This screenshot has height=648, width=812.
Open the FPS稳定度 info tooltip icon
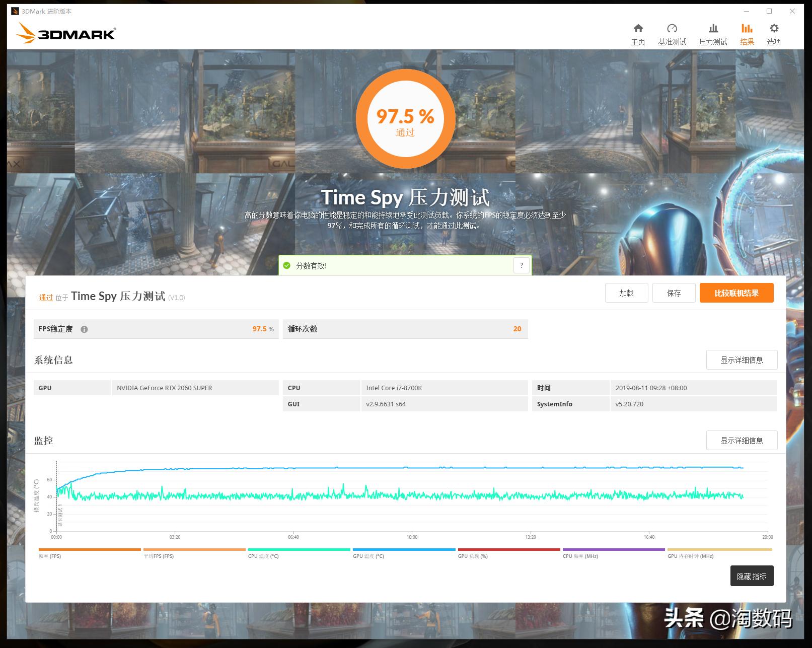point(85,329)
